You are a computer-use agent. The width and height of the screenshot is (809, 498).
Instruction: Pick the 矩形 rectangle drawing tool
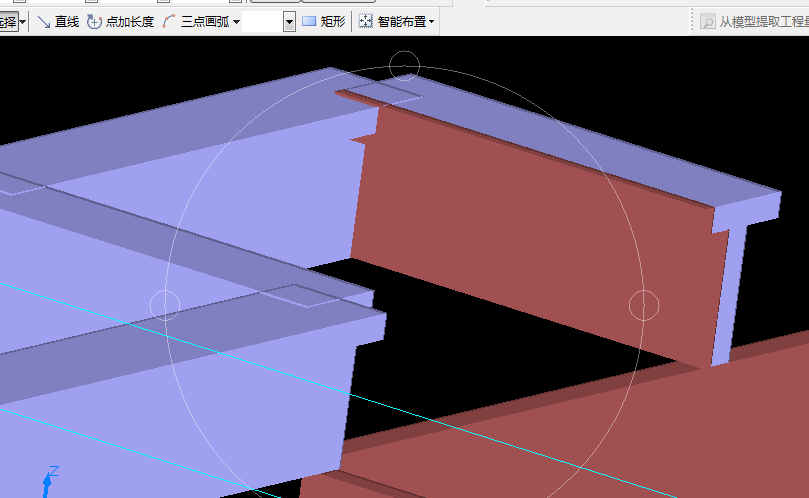tap(323, 22)
